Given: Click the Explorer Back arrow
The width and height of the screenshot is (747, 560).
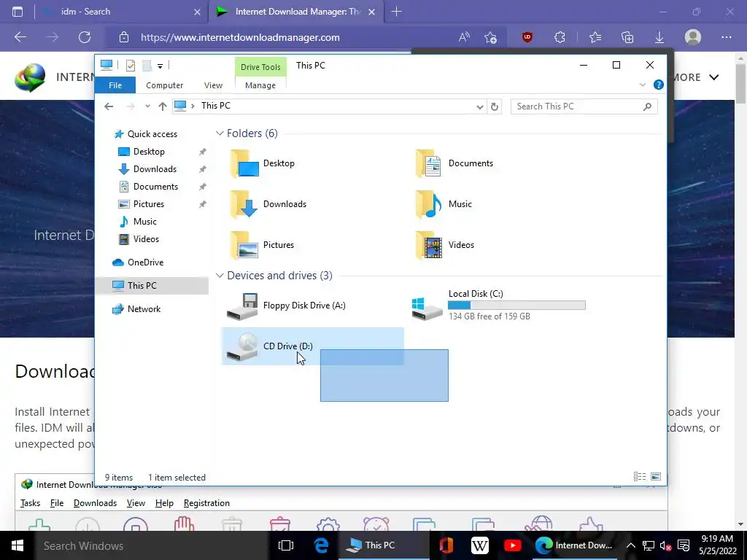Looking at the screenshot, I should [109, 106].
